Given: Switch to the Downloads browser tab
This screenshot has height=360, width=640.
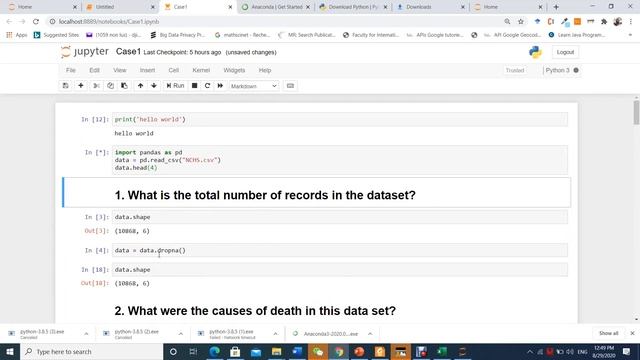Looking at the screenshot, I should click(430, 7).
